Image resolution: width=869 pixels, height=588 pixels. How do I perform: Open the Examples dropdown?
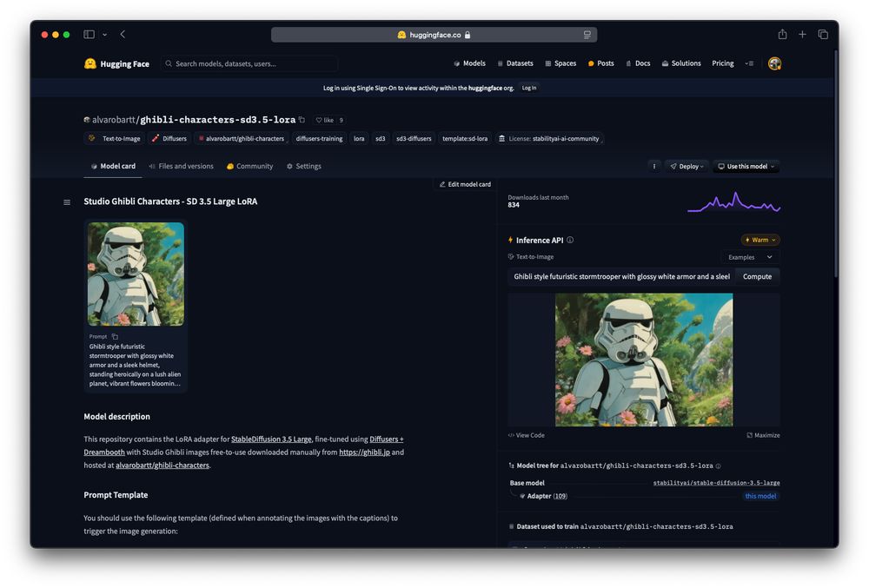(x=750, y=257)
